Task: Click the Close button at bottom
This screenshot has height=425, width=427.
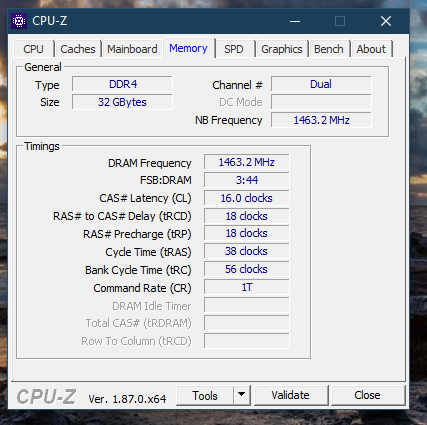Action: pos(367,395)
